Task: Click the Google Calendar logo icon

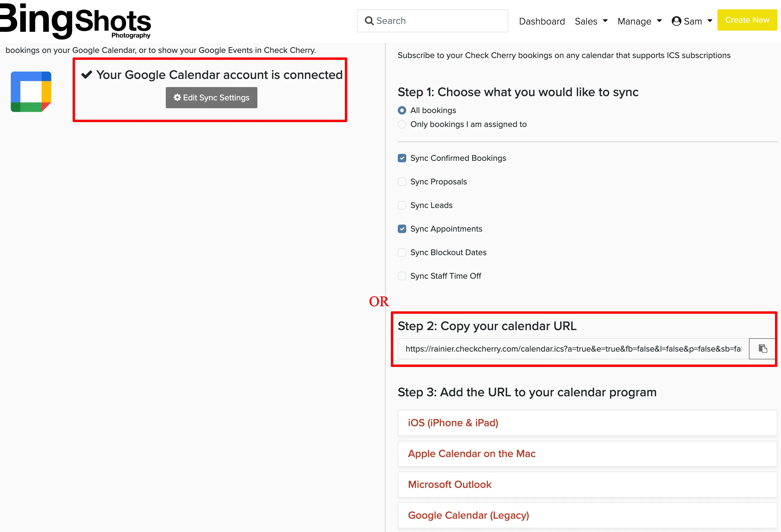Action: [x=31, y=91]
